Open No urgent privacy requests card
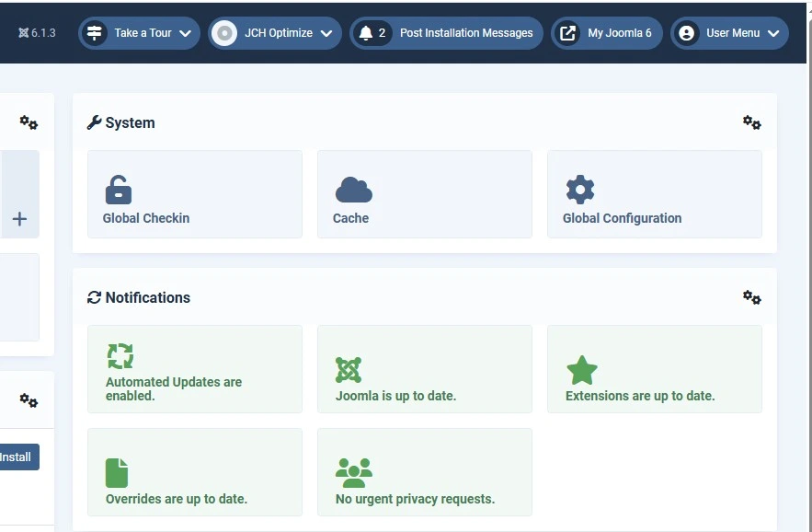Viewport: 812px width, 532px height. (425, 472)
